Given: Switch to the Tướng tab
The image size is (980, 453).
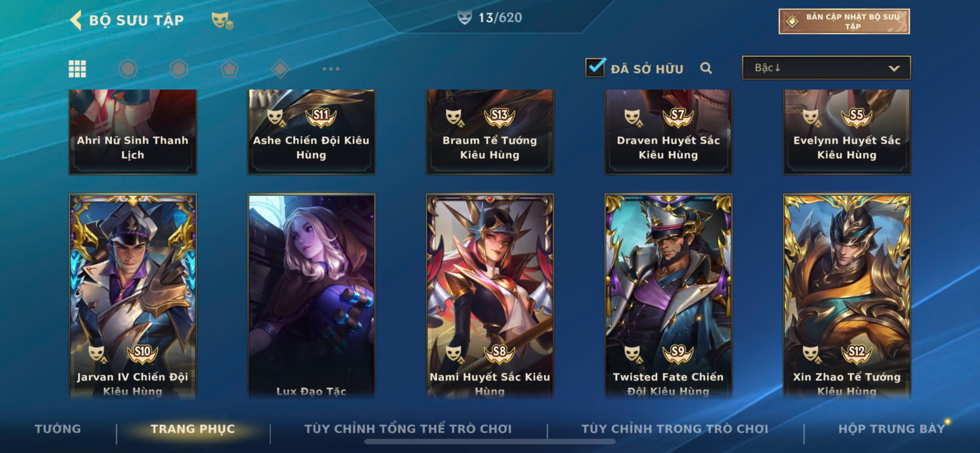Looking at the screenshot, I should [58, 429].
